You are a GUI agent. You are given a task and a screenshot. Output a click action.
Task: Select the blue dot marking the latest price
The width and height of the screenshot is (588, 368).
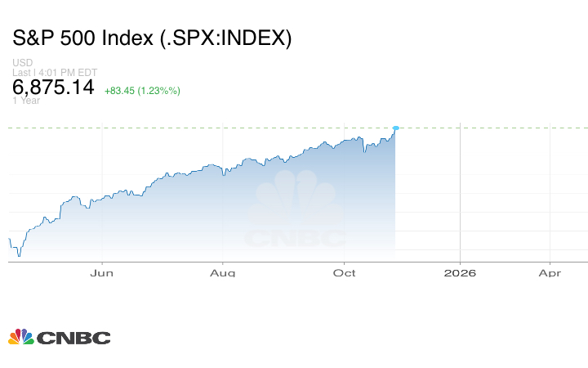[x=396, y=128]
